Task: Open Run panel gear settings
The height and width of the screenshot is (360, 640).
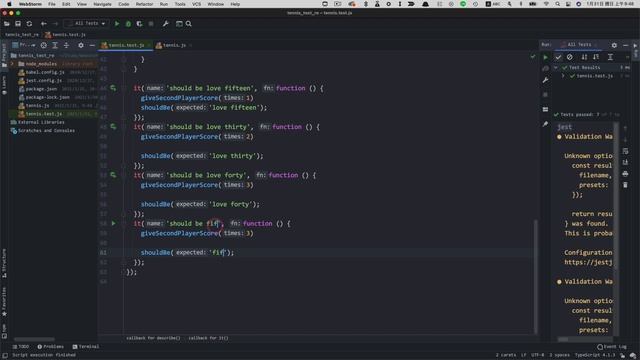Action: [614, 45]
